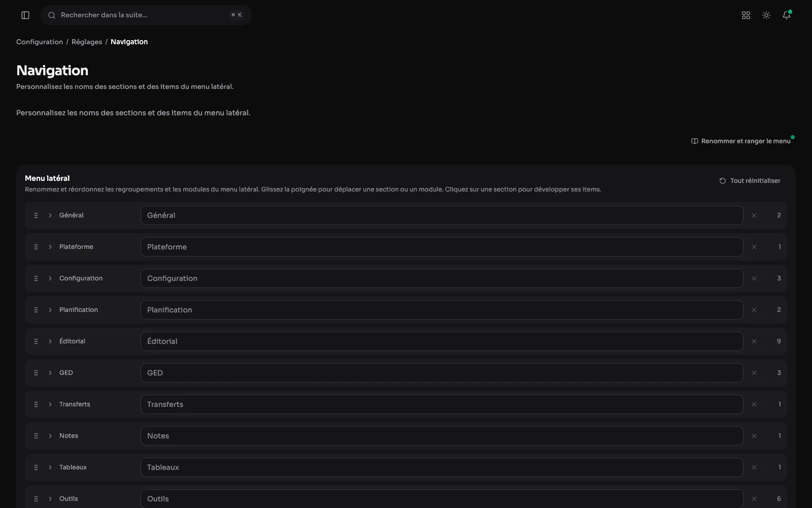Click the Configuration section label in list

pyautogui.click(x=81, y=278)
